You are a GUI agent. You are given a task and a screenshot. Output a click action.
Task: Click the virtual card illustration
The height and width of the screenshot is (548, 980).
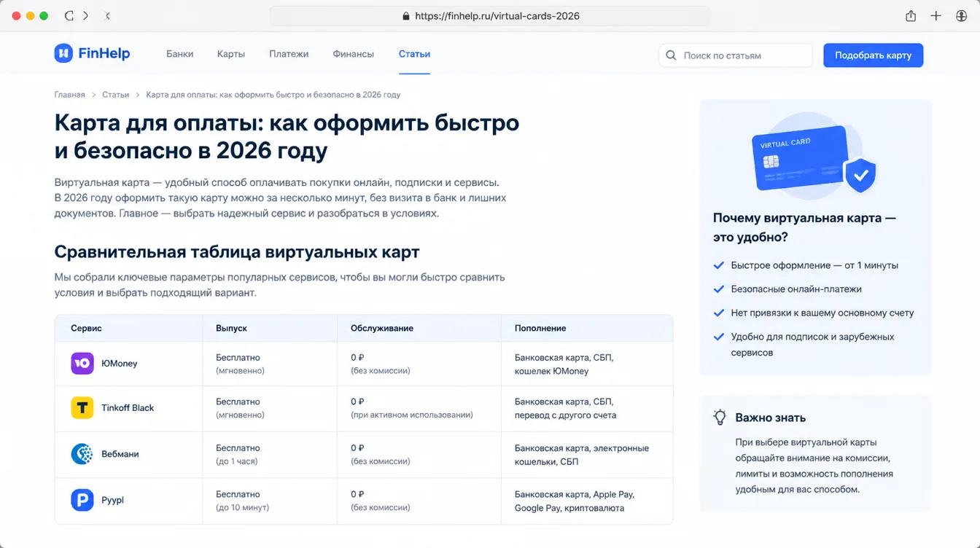click(814, 157)
